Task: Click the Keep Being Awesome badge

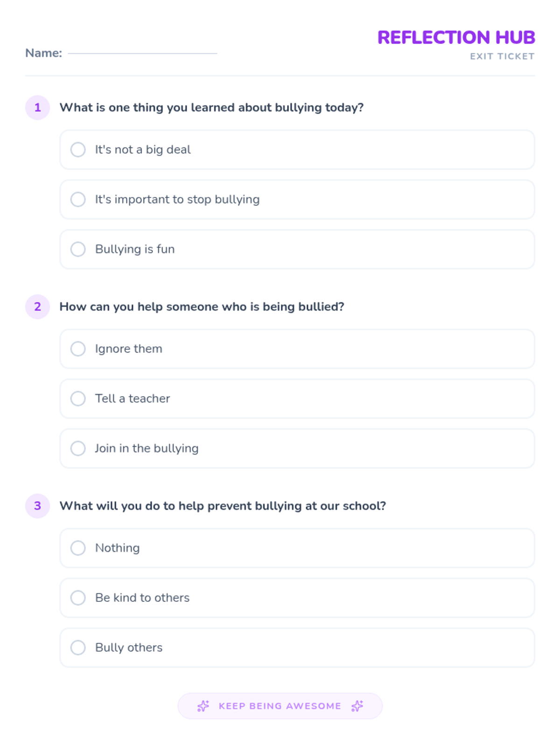Action: click(280, 706)
